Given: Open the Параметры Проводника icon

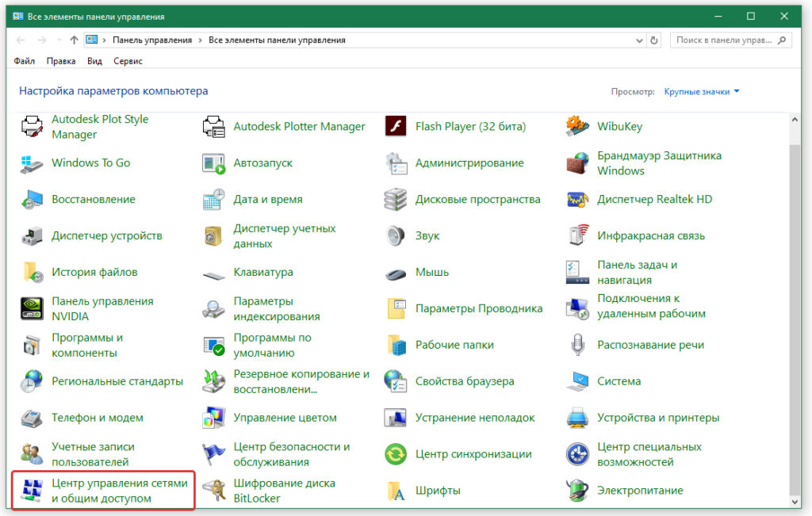Looking at the screenshot, I should pyautogui.click(x=396, y=308).
